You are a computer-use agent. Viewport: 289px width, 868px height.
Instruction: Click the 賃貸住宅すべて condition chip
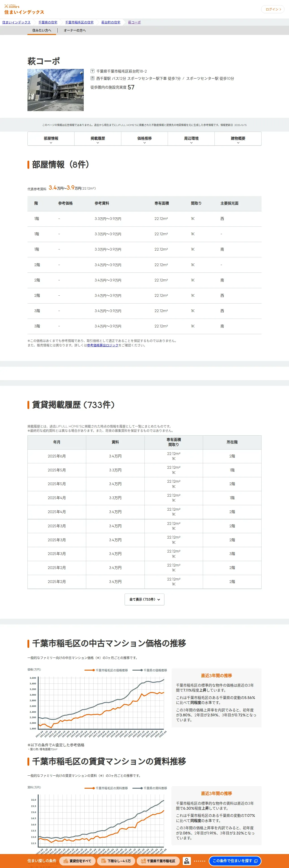(x=77, y=861)
